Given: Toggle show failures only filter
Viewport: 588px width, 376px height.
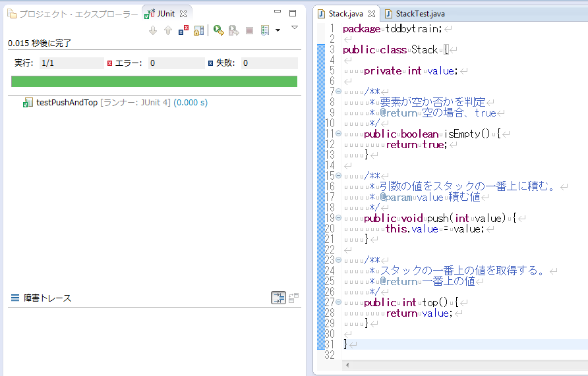Looking at the screenshot, I should click(x=183, y=30).
